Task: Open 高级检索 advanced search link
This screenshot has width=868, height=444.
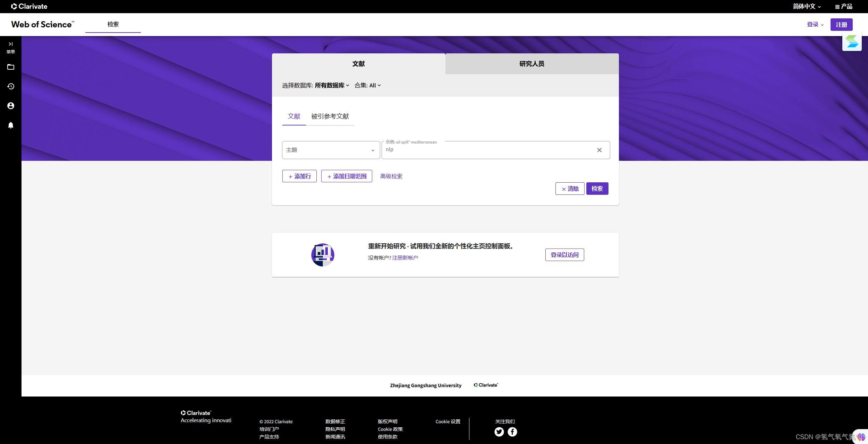Action: click(x=391, y=176)
